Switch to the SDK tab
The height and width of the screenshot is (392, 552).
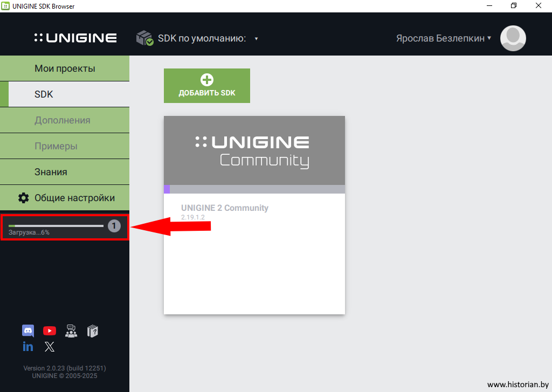pos(65,94)
